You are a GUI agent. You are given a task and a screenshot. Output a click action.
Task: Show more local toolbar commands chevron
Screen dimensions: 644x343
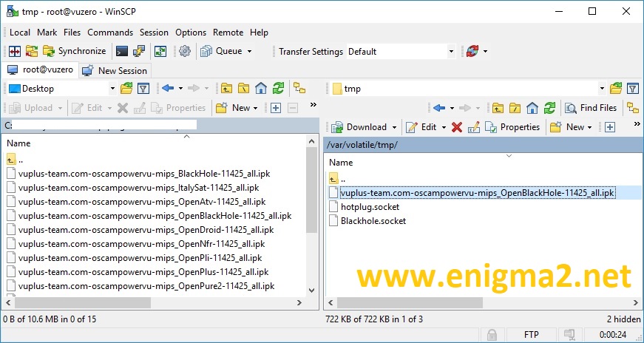point(313,105)
